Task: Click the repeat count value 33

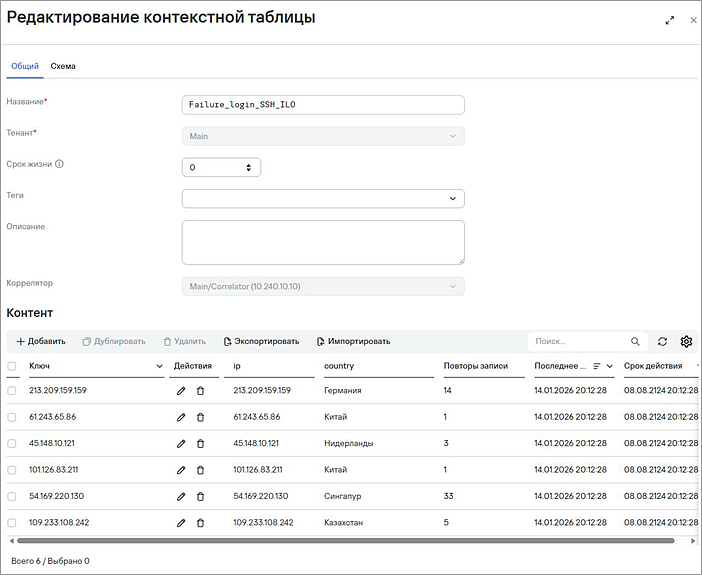Action: (448, 496)
